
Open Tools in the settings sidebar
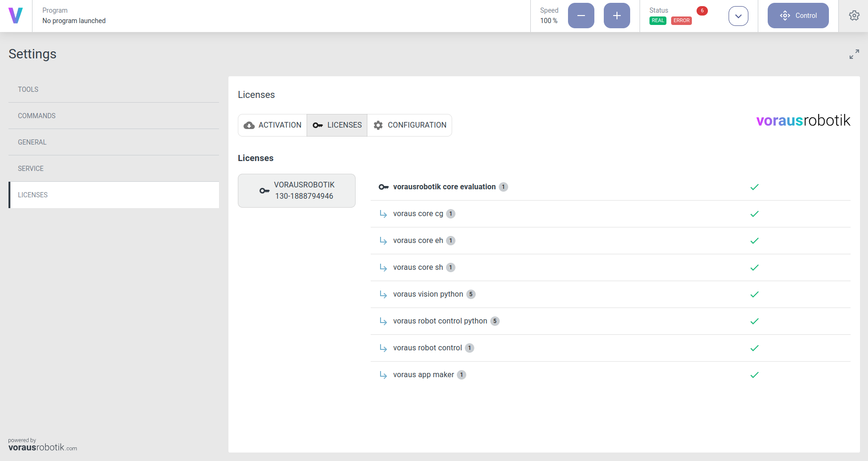[x=28, y=89]
